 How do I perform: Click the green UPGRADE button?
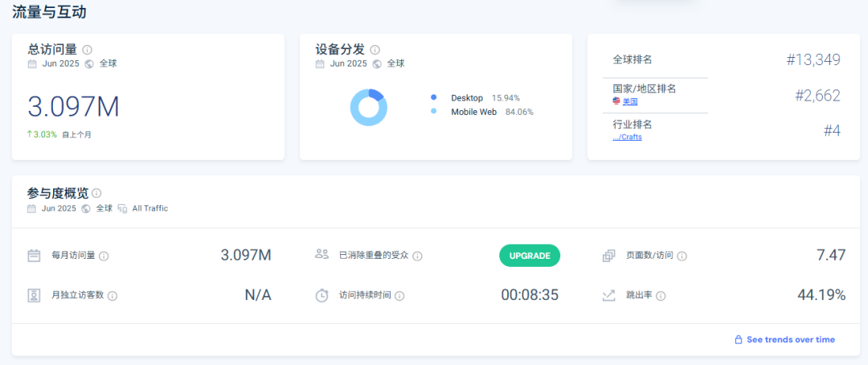click(530, 256)
